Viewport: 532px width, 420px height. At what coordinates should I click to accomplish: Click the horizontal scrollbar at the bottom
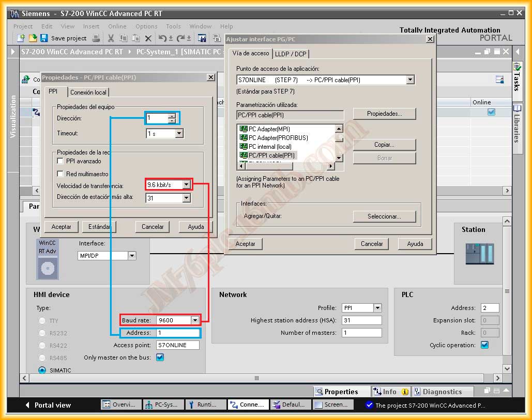(x=256, y=378)
